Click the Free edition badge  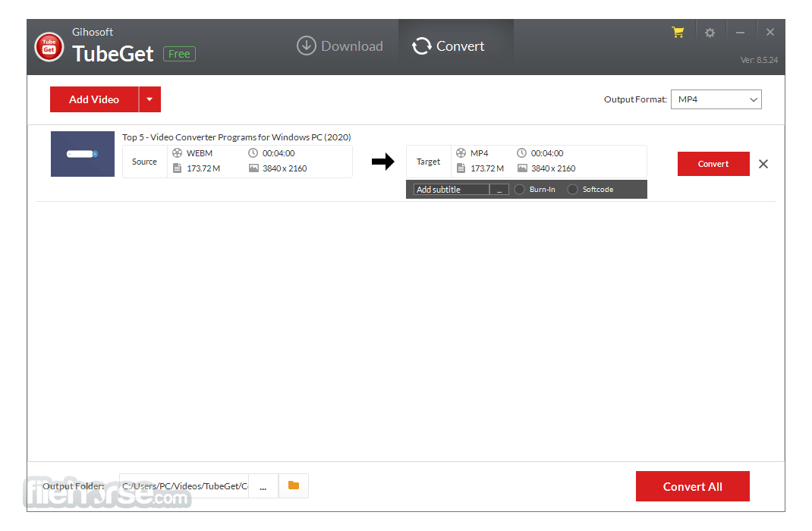point(179,54)
